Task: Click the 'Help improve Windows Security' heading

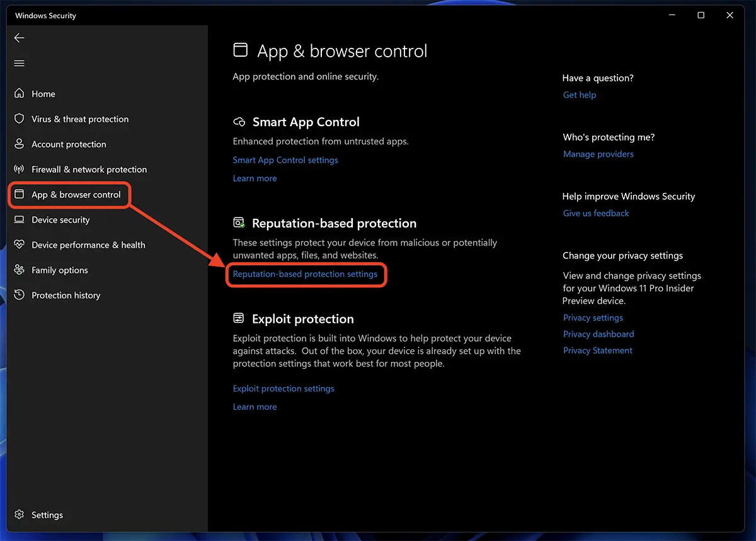Action: point(629,197)
